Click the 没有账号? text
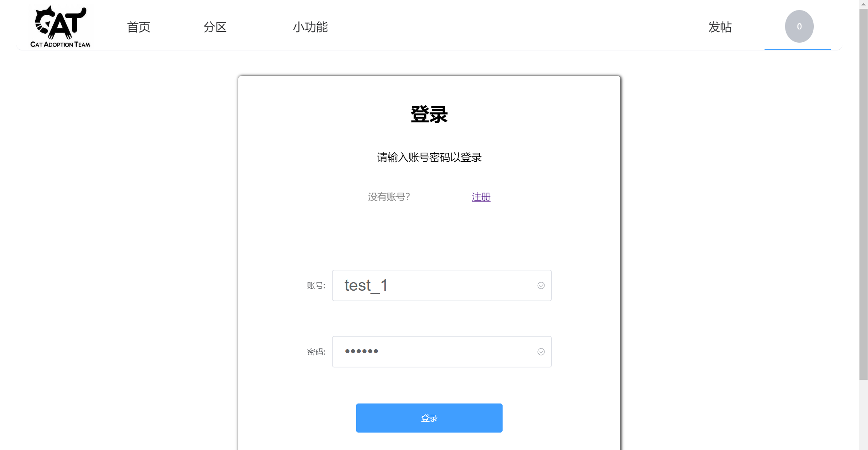The width and height of the screenshot is (868, 450). (x=389, y=197)
